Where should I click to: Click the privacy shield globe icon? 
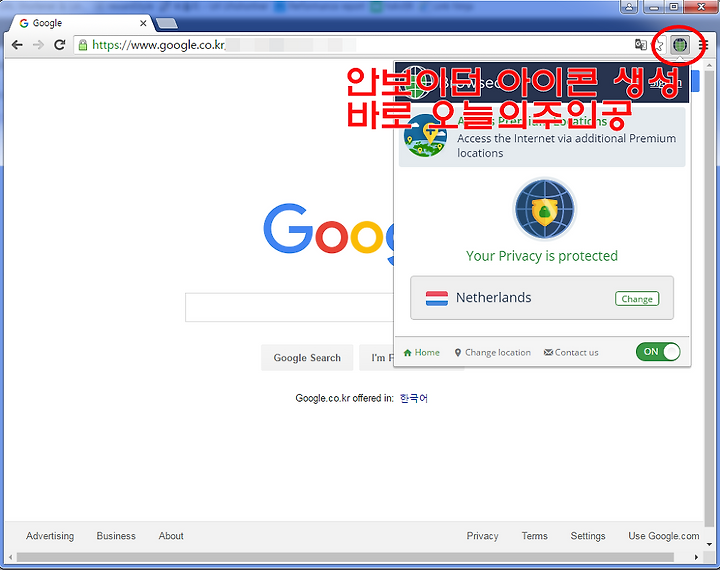pyautogui.click(x=544, y=209)
